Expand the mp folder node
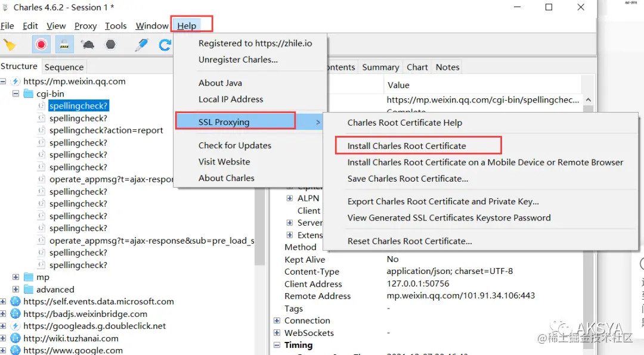Screen dimensions: 644x355 [x=16, y=277]
